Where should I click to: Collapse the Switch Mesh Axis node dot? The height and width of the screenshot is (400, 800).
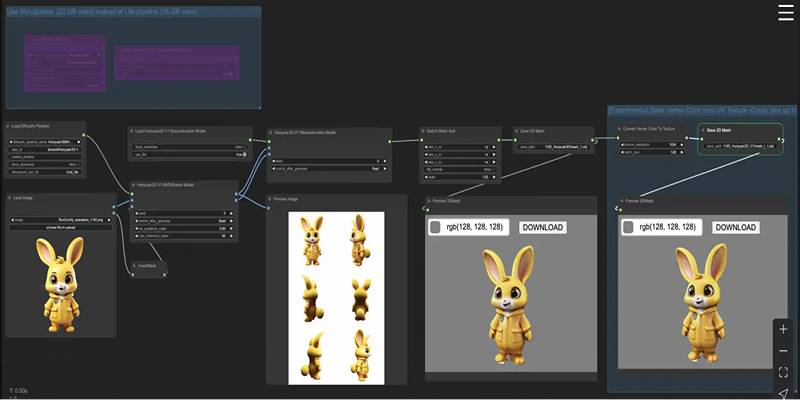point(423,131)
